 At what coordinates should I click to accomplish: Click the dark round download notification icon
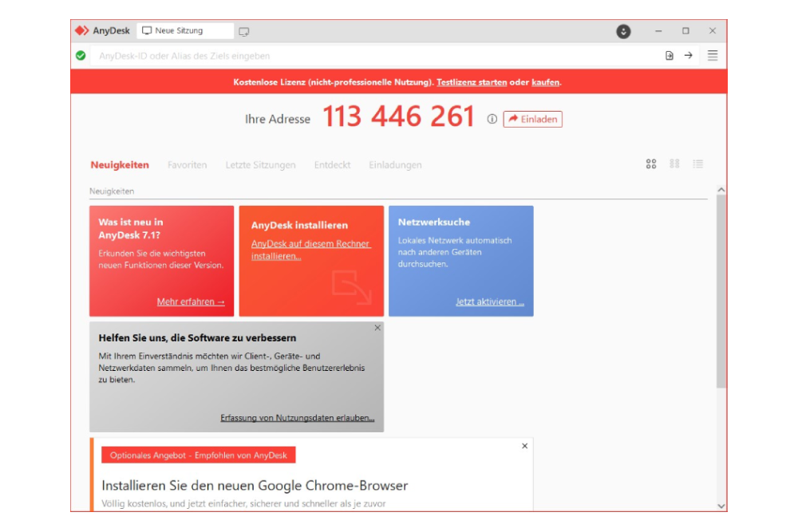[x=623, y=32]
